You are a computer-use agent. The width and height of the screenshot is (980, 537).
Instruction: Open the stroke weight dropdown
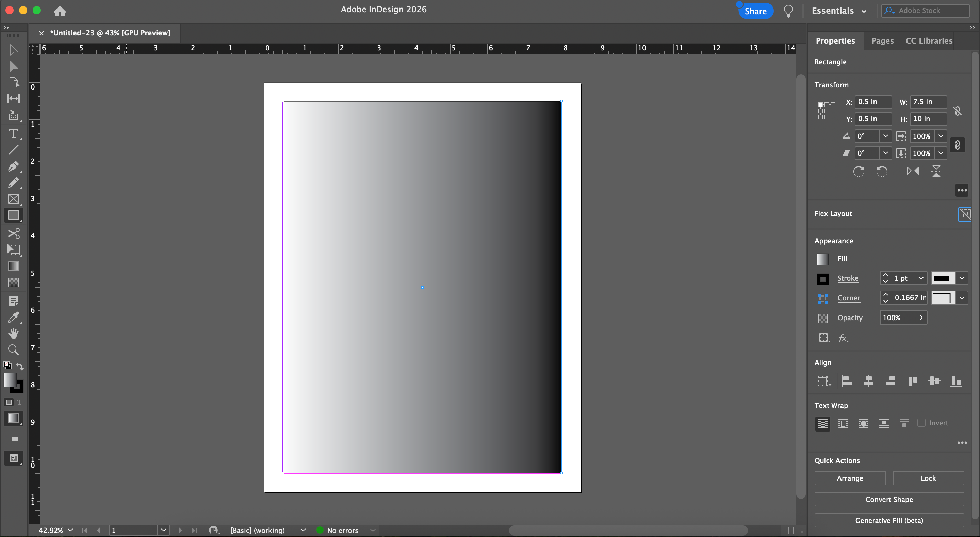pos(921,278)
